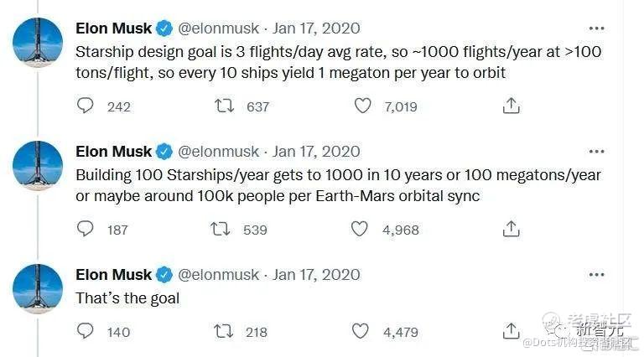The height and width of the screenshot is (357, 644).
Task: Reply to the "That's the goal" tweet
Action: pos(85,331)
